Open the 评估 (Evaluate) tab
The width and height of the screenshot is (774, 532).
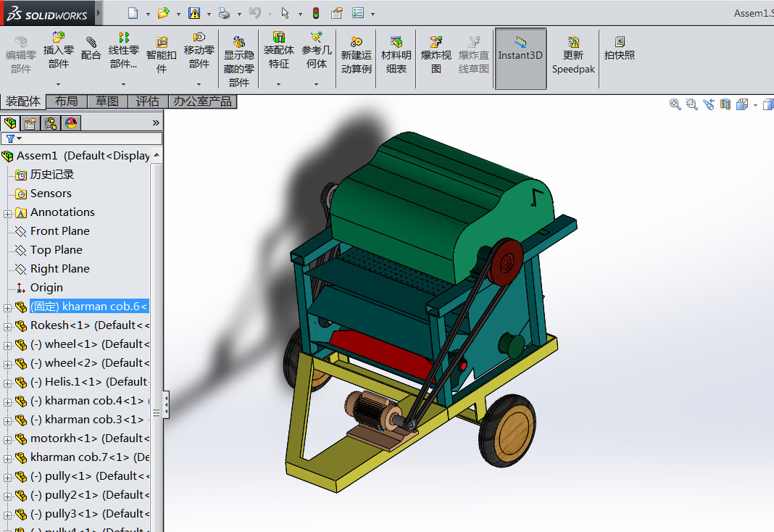pos(148,101)
